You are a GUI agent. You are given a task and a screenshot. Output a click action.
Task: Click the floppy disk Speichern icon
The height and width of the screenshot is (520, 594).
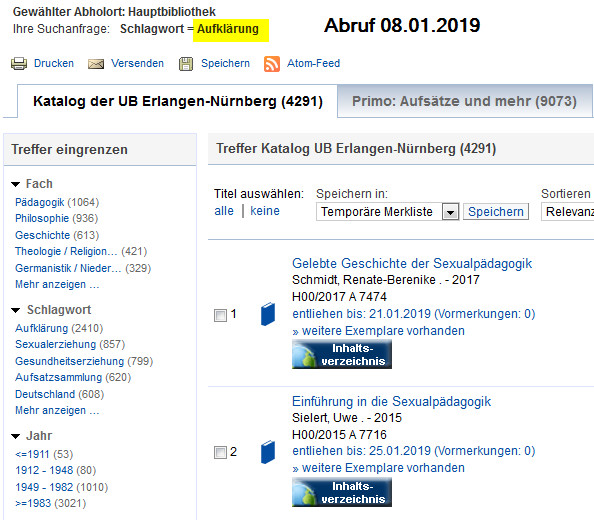coord(186,64)
